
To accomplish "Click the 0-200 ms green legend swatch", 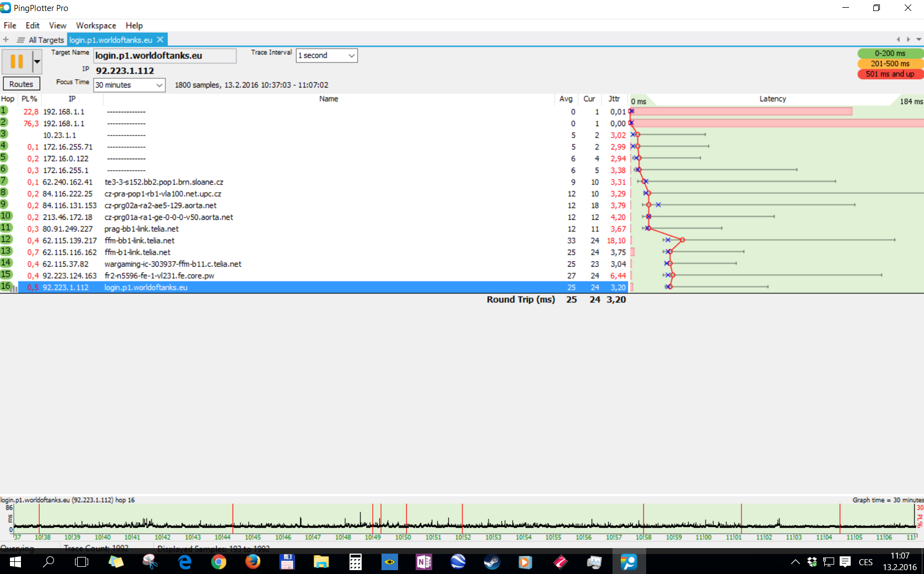I will [890, 53].
